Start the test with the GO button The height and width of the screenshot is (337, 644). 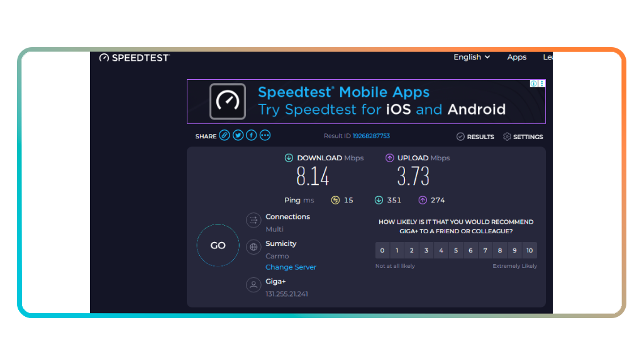[x=218, y=245]
